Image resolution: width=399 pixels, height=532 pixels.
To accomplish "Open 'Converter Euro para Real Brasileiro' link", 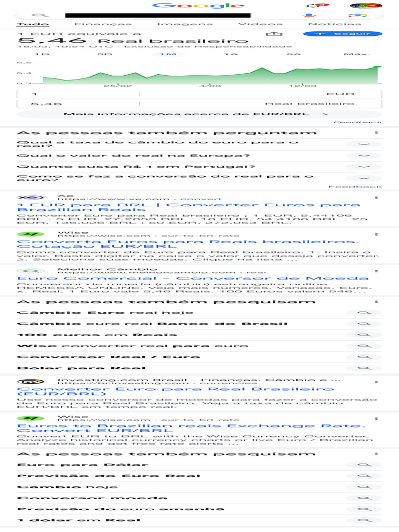I will tap(176, 391).
